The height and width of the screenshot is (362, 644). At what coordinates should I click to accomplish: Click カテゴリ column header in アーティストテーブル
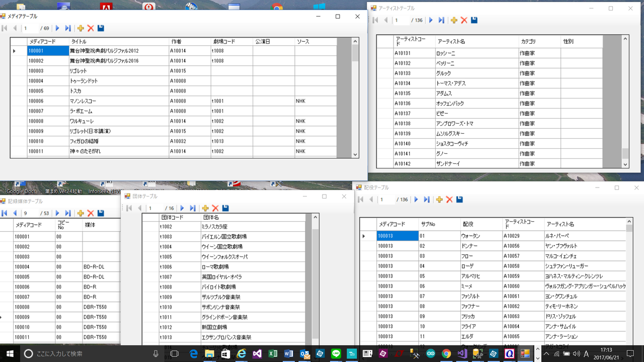click(x=539, y=41)
